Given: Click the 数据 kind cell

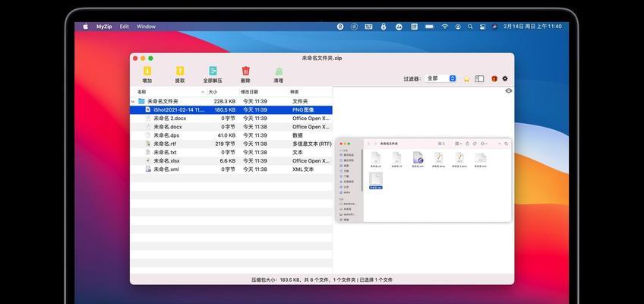Looking at the screenshot, I should click(298, 135).
